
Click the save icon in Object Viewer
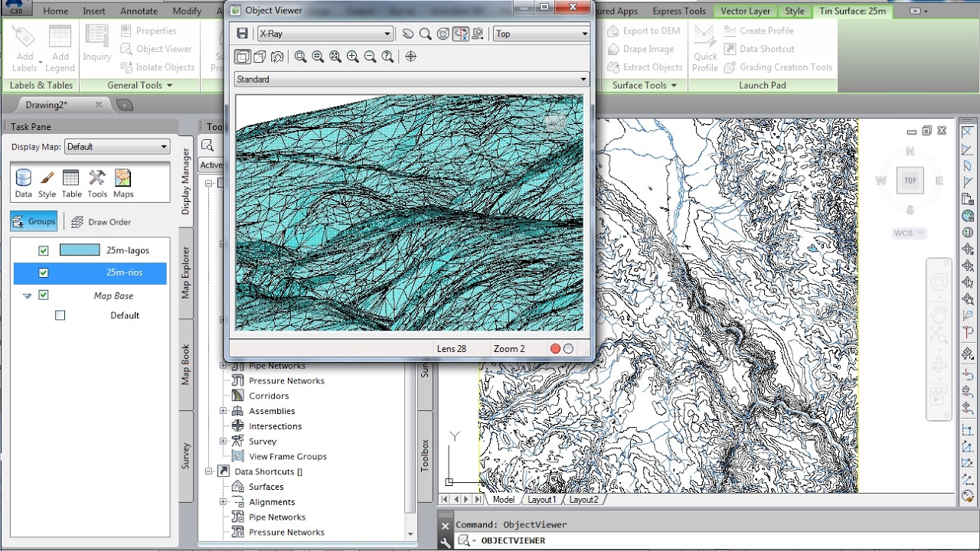pos(242,34)
